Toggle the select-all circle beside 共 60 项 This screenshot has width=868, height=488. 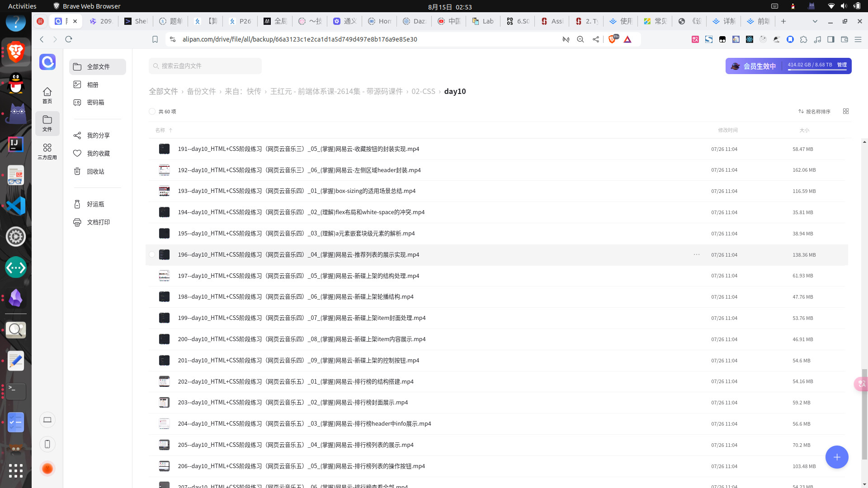pos(152,112)
